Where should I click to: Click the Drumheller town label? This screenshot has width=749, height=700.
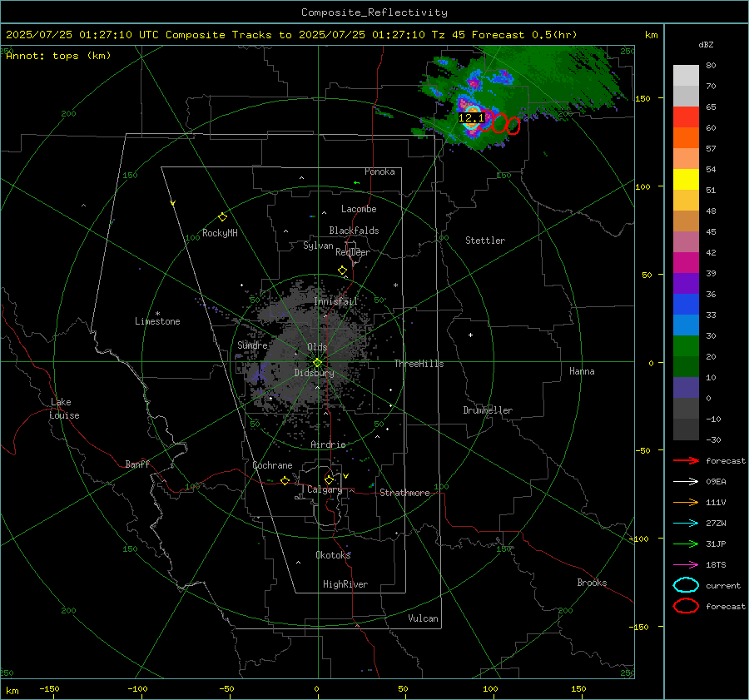coord(488,410)
